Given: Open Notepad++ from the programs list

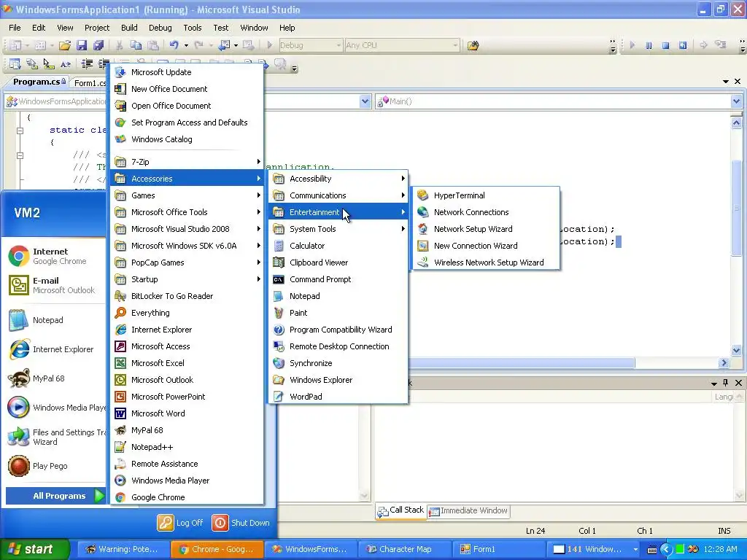Looking at the screenshot, I should (x=187, y=447).
